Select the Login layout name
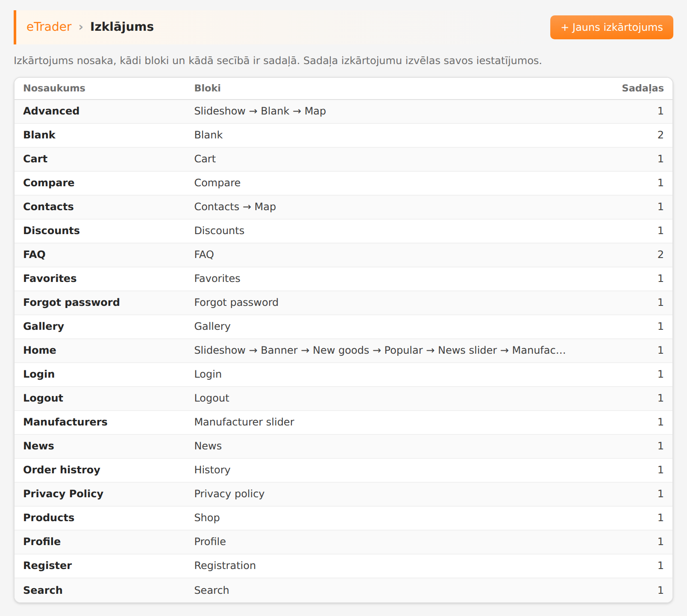The height and width of the screenshot is (616, 687). point(39,374)
